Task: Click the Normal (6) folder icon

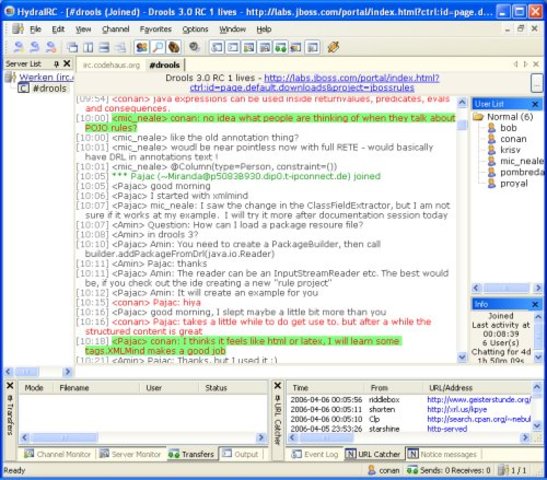Action: point(478,117)
